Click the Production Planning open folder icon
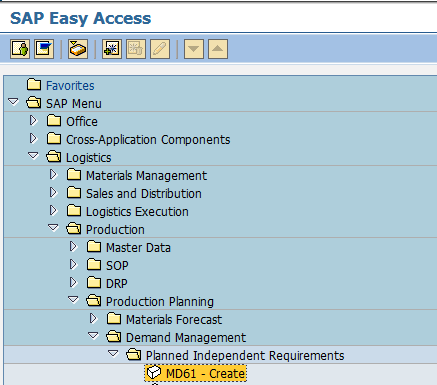The width and height of the screenshot is (437, 385). click(94, 301)
